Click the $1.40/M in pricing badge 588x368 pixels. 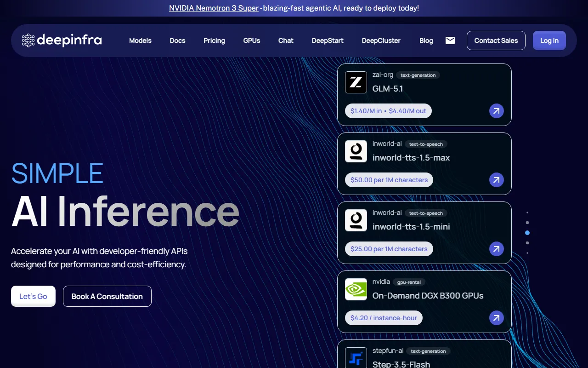point(388,111)
